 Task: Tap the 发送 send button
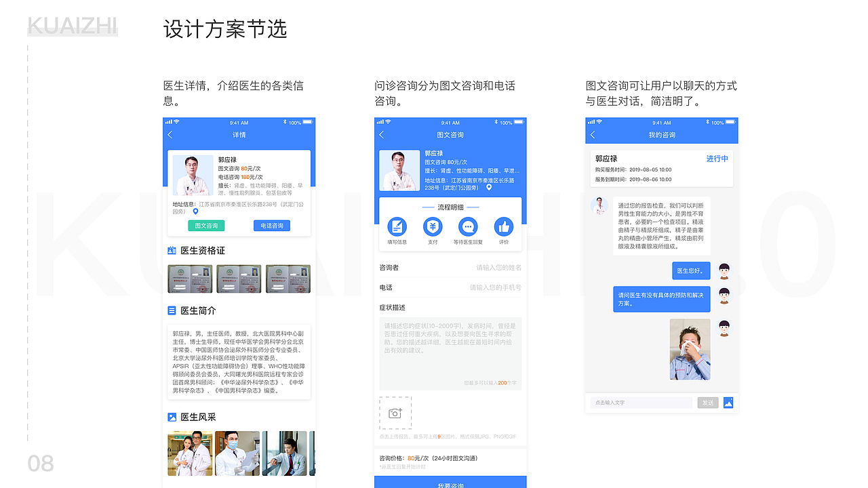tap(708, 403)
